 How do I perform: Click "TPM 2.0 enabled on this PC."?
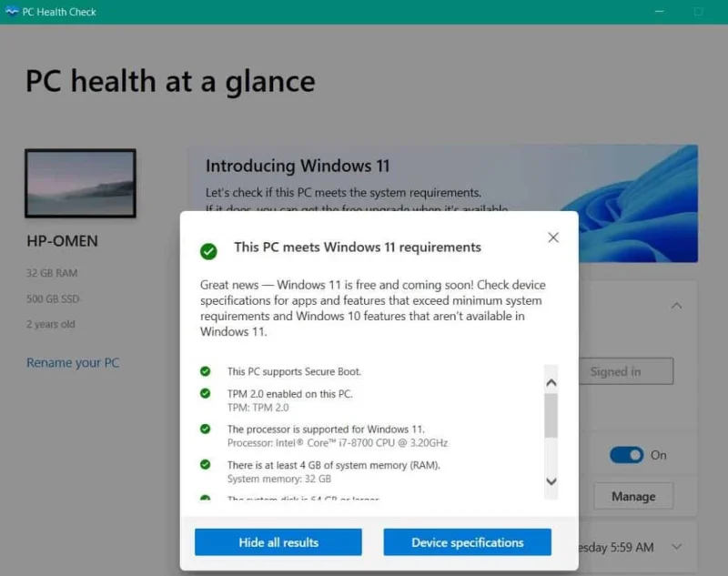point(290,394)
